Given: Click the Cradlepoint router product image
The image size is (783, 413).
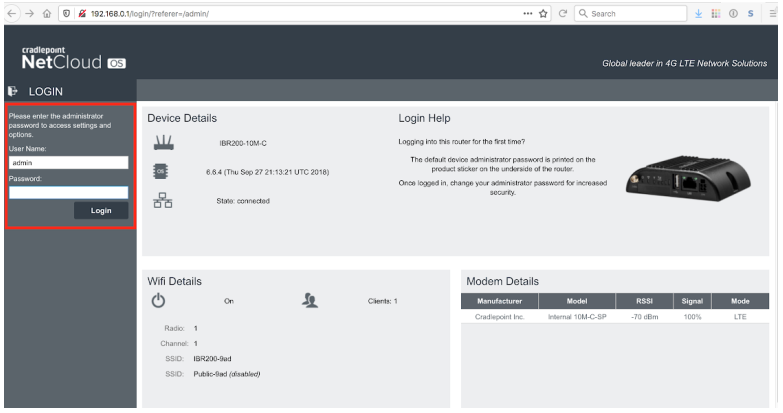Looking at the screenshot, I should point(680,182).
